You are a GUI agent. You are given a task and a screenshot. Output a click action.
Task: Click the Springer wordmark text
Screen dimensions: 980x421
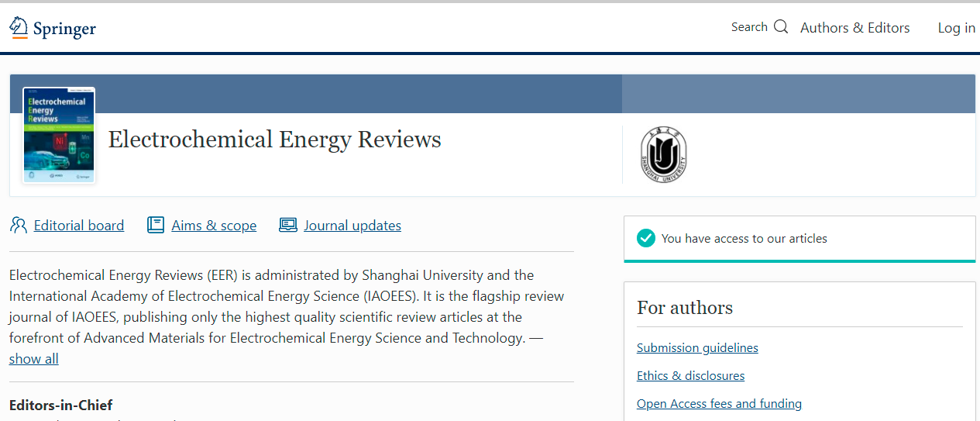pyautogui.click(x=64, y=29)
